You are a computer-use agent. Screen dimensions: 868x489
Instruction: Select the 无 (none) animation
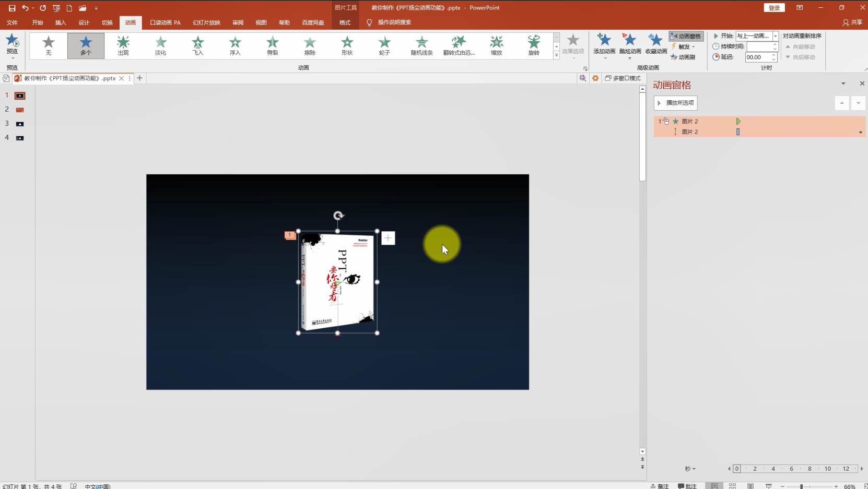pos(49,45)
